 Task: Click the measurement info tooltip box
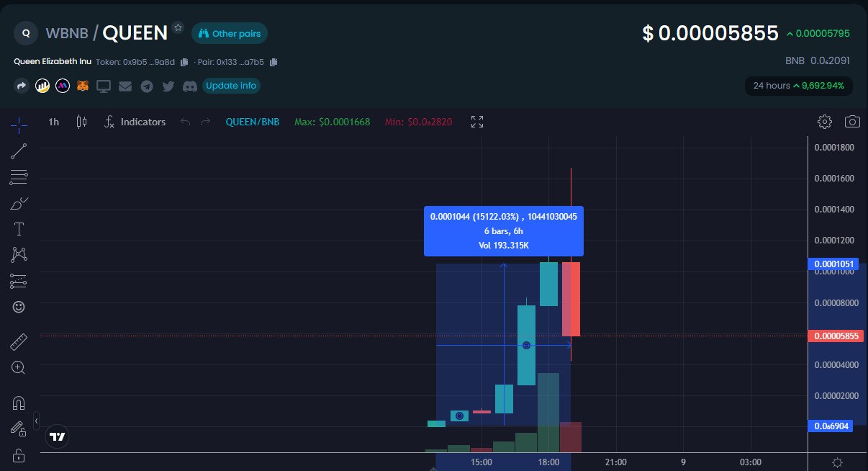pyautogui.click(x=504, y=231)
